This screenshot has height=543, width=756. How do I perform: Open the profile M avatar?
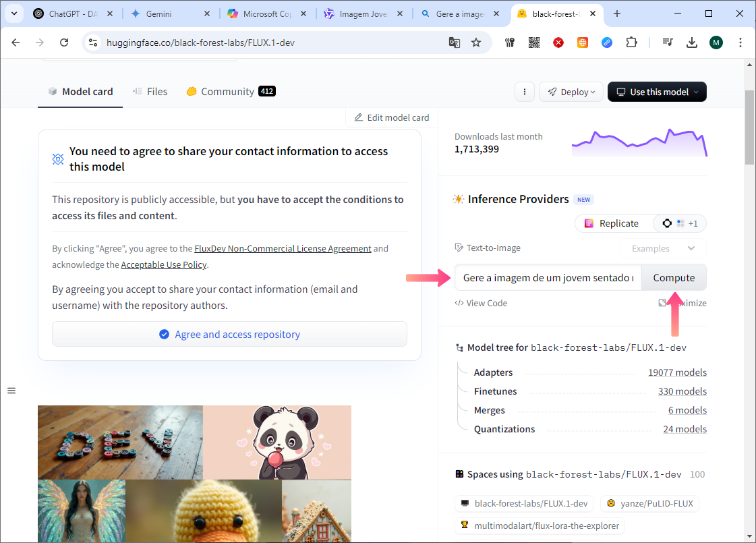716,42
